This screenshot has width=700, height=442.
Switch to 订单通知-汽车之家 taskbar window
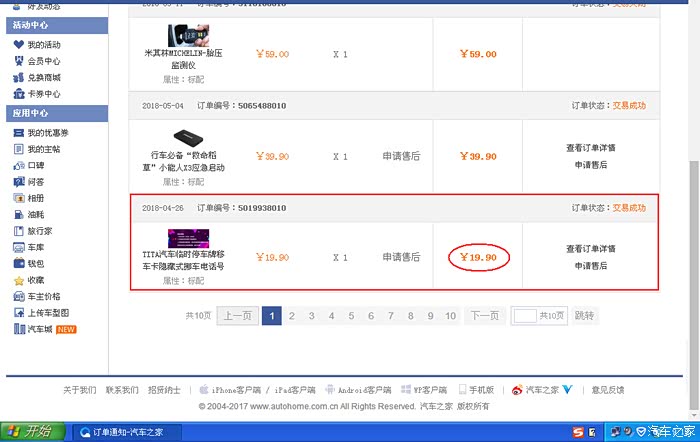pos(127,432)
